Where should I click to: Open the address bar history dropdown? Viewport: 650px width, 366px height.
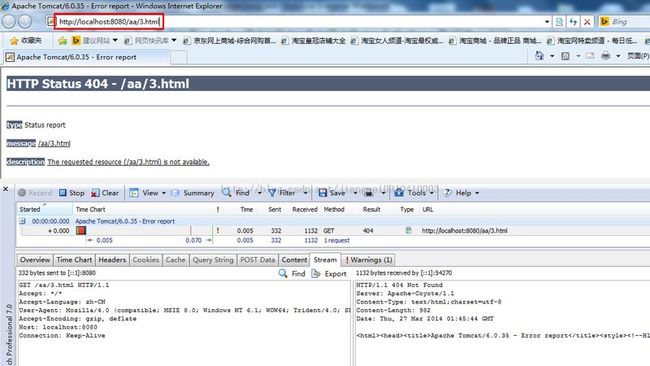(x=547, y=22)
